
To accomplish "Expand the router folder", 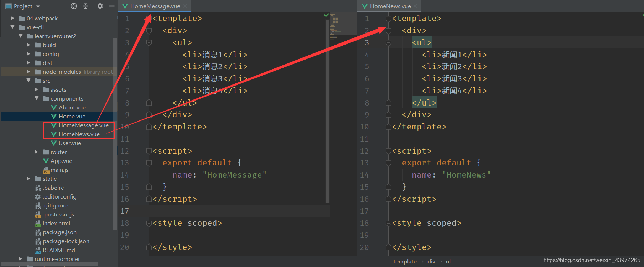I will click(36, 152).
